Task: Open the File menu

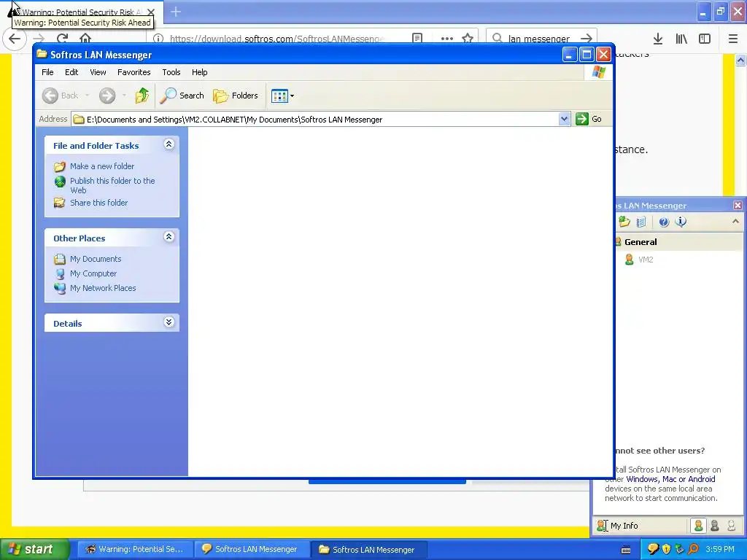Action: click(x=47, y=72)
